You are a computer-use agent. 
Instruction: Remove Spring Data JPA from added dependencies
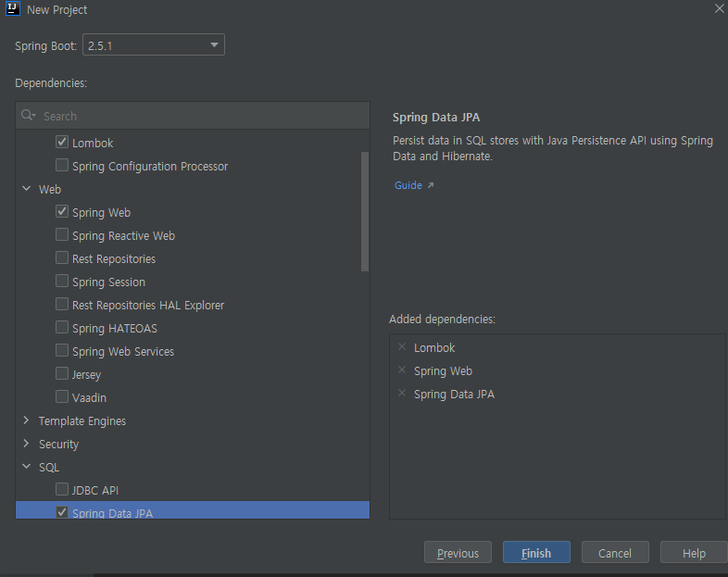(x=402, y=394)
